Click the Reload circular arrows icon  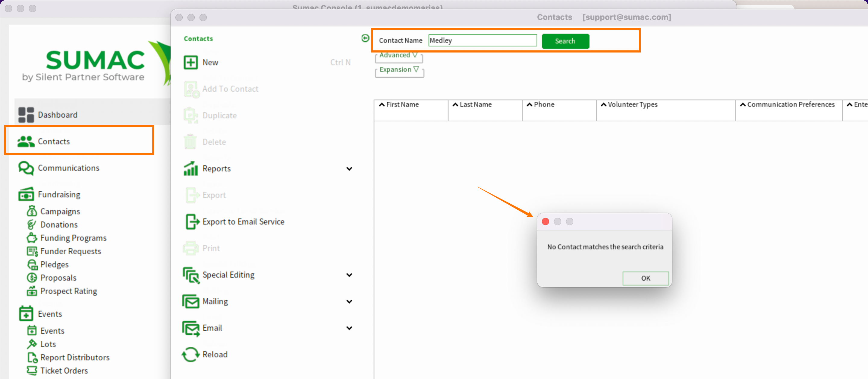click(190, 355)
